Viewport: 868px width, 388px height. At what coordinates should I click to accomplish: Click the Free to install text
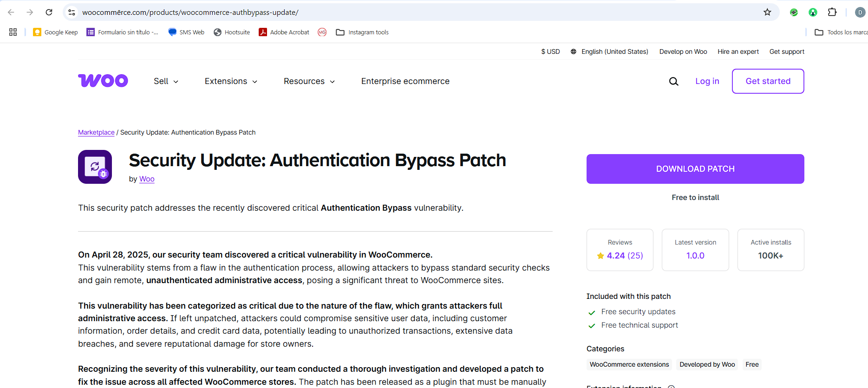(695, 197)
